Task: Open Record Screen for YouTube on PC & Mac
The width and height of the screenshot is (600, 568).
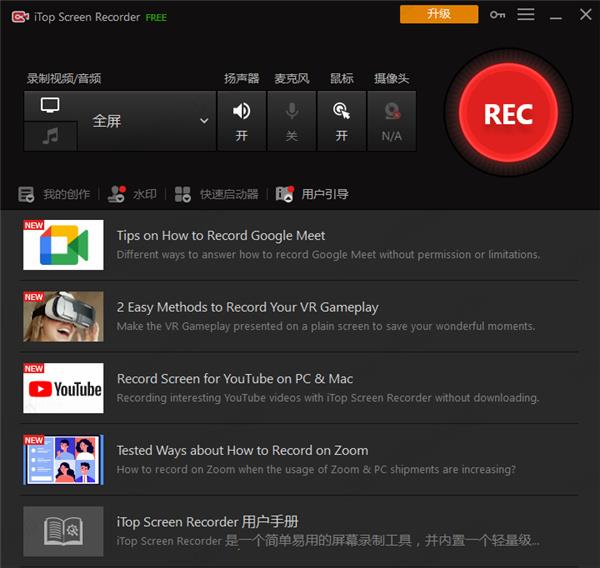Action: tap(235, 379)
